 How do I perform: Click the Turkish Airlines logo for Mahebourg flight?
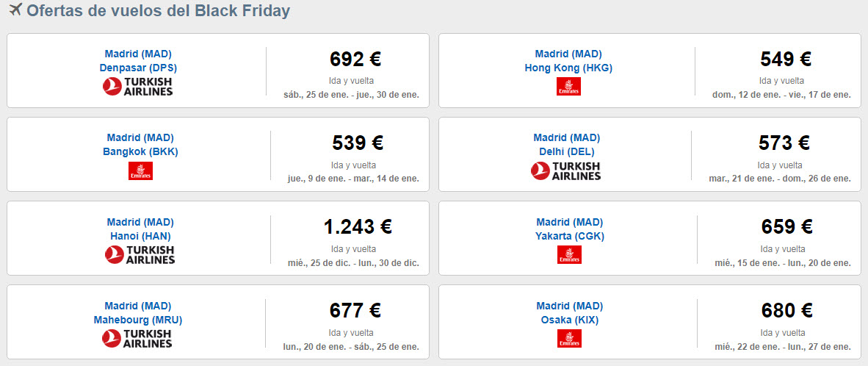tap(137, 338)
